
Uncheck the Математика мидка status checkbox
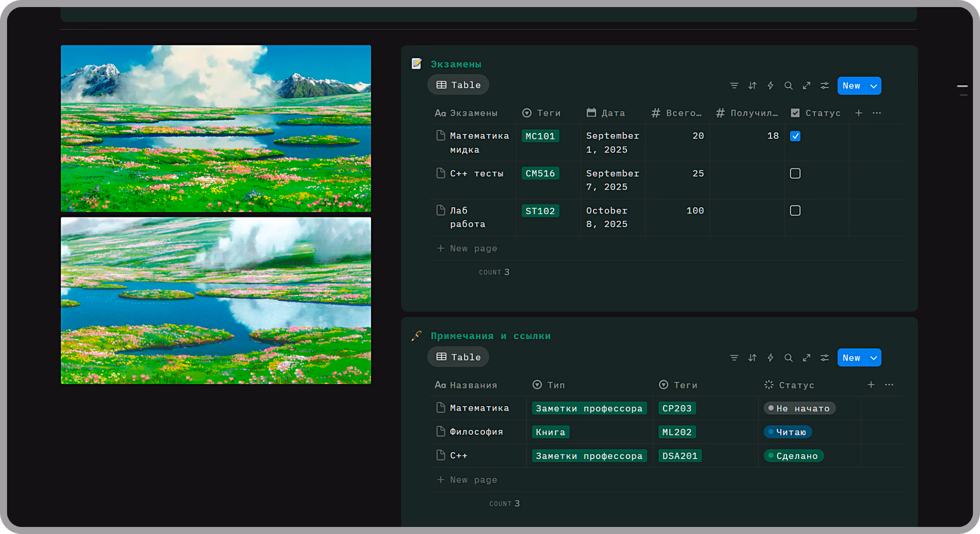click(795, 136)
